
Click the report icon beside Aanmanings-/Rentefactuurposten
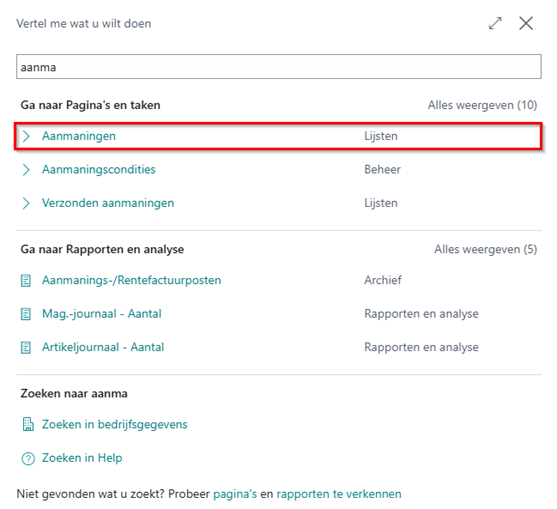[x=26, y=281]
